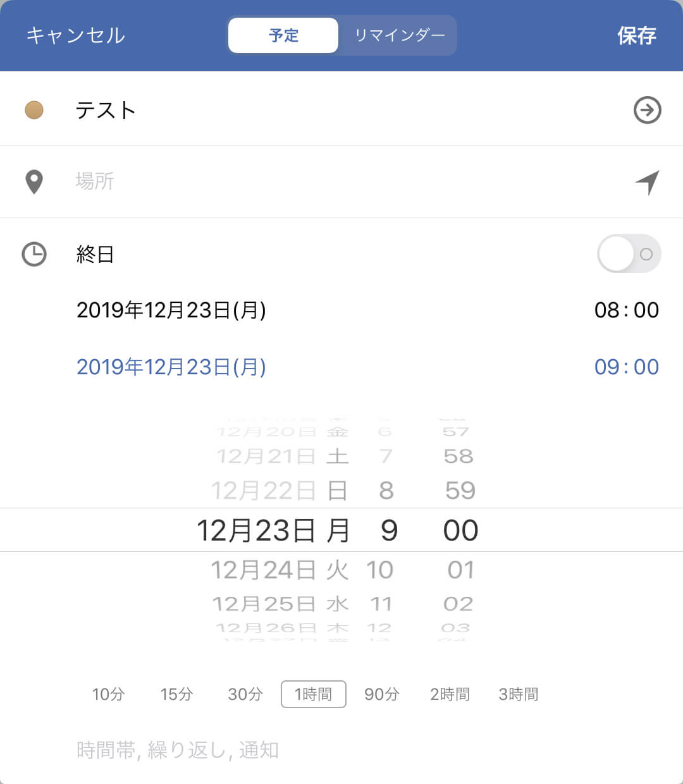683x784 pixels.
Task: Switch to the リマインダー tab
Action: [398, 35]
